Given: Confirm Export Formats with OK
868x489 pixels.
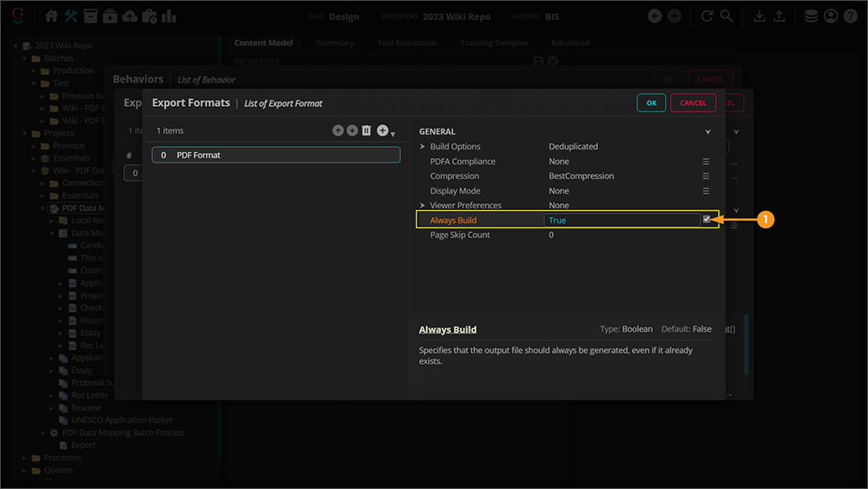Looking at the screenshot, I should [651, 102].
